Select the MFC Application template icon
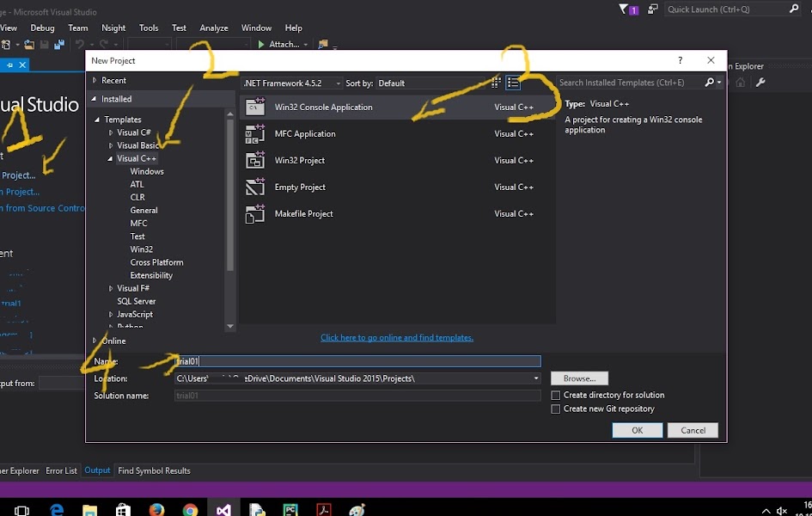The image size is (812, 516). [x=255, y=133]
